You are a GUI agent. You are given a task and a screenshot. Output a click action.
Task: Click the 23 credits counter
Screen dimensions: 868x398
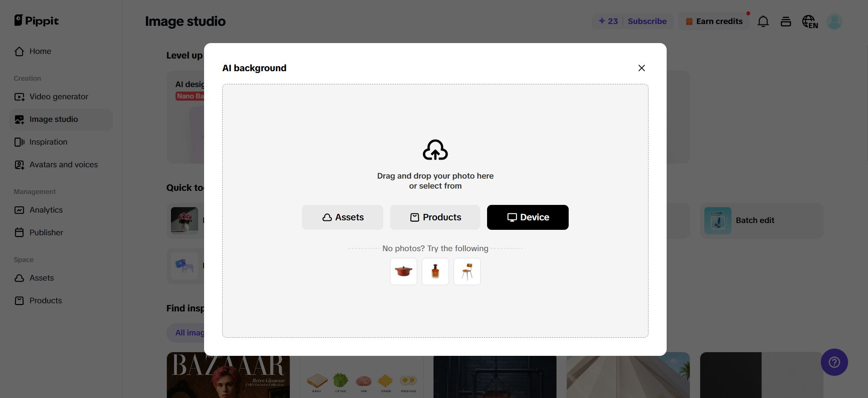tap(608, 21)
